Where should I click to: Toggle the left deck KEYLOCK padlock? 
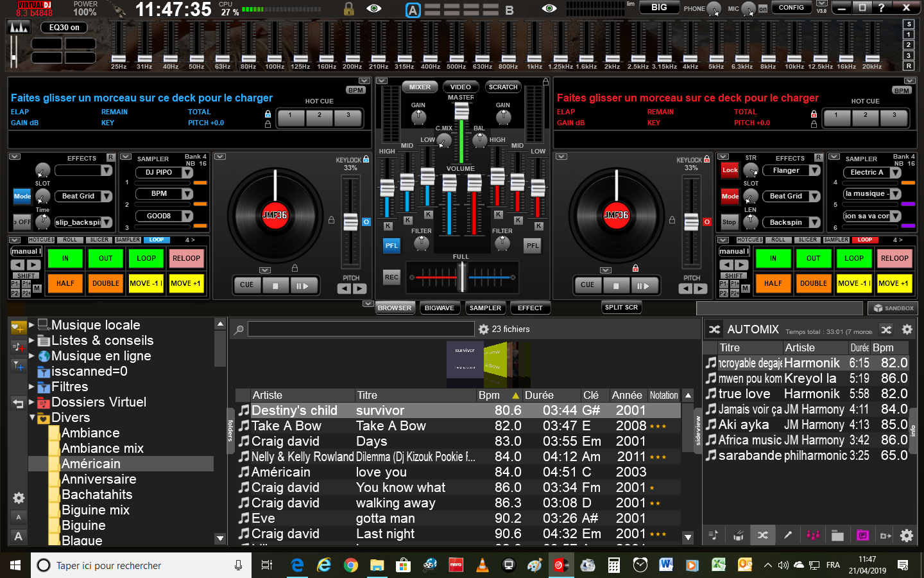[366, 159]
